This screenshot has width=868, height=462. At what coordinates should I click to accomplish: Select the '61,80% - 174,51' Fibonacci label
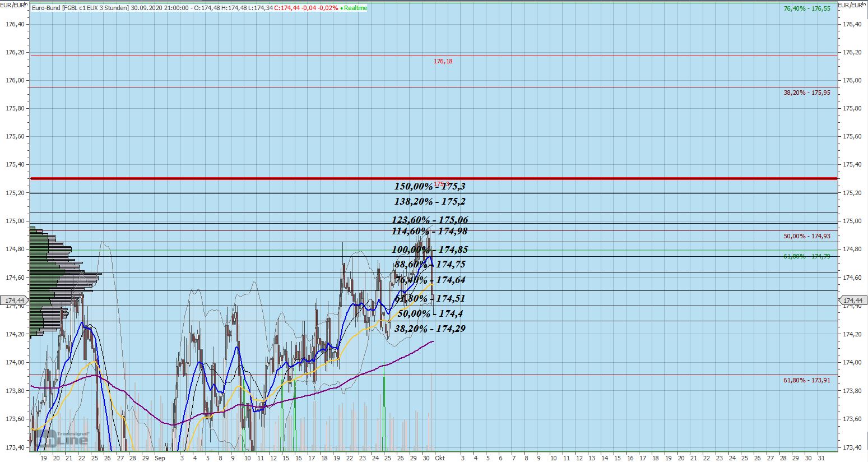[430, 298]
